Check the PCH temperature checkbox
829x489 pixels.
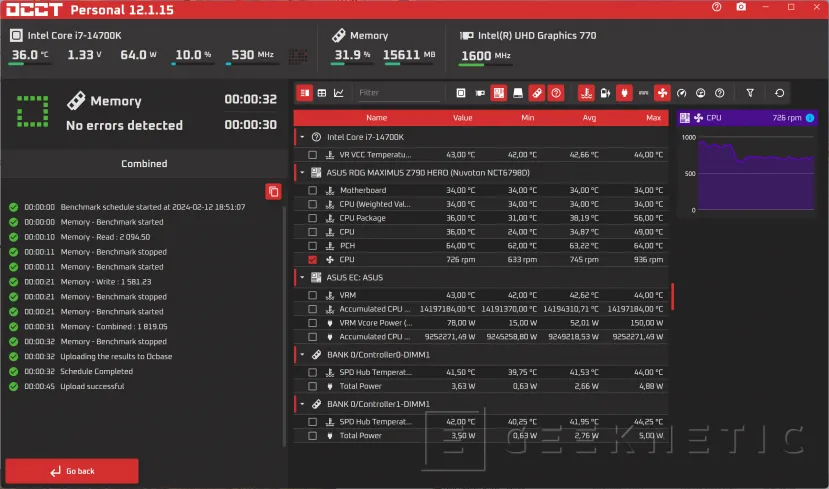point(312,246)
